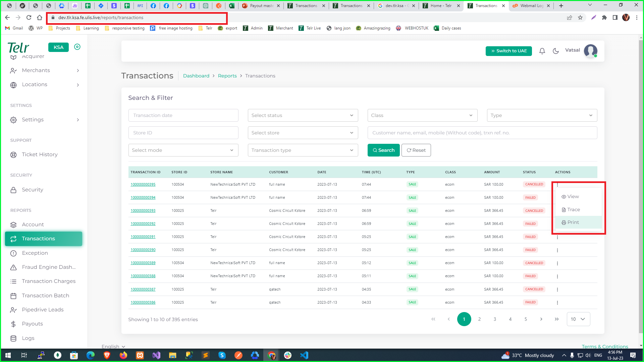
Task: Open Terms & Conditions link
Action: [605, 346]
